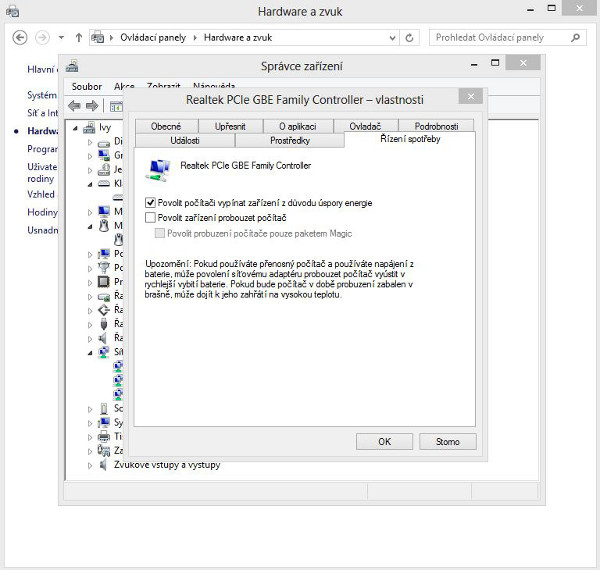The image size is (600, 570).
Task: Click the magnifier icon in the search box
Action: 575,37
